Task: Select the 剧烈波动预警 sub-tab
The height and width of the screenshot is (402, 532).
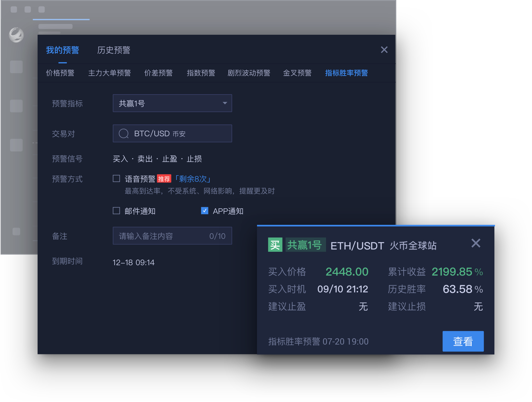Action: (x=249, y=73)
